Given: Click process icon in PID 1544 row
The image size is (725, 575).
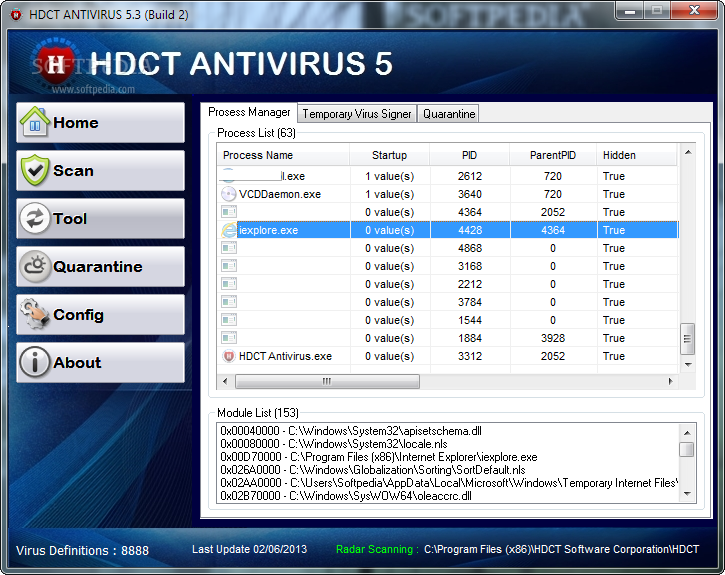Looking at the screenshot, I should click(x=228, y=320).
